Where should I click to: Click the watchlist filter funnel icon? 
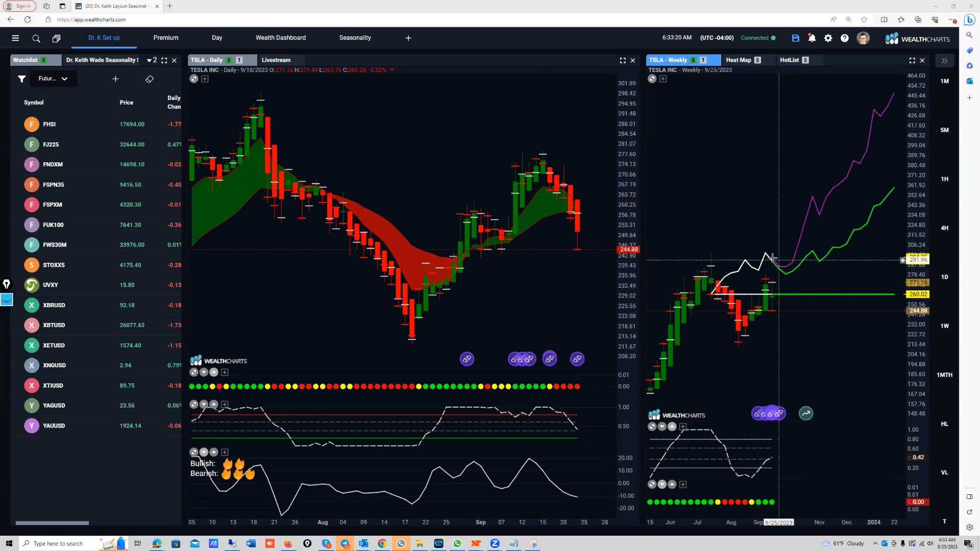[x=21, y=79]
